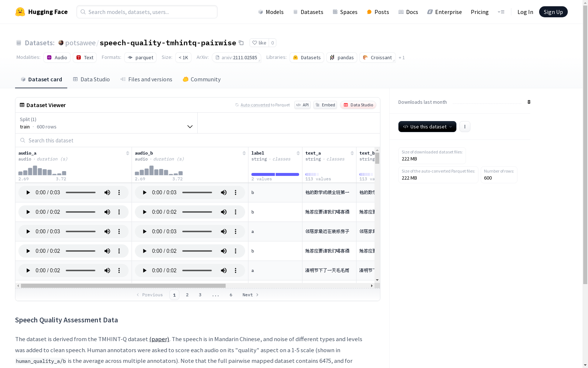
Task: Seek first row audio_b progress slider
Action: click(197, 192)
